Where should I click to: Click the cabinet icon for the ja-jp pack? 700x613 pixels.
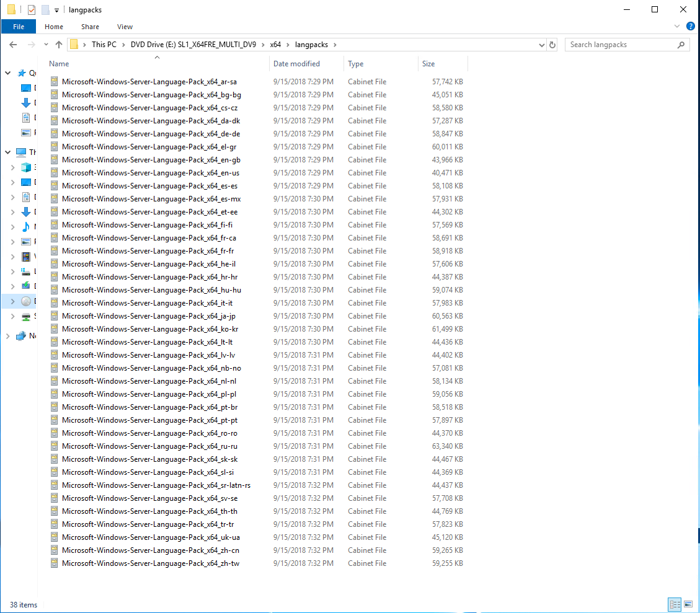[54, 316]
